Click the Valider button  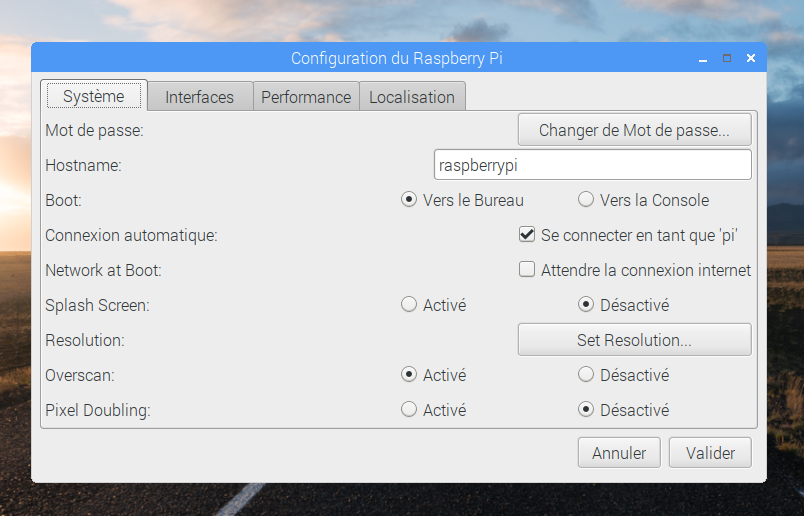tap(710, 452)
